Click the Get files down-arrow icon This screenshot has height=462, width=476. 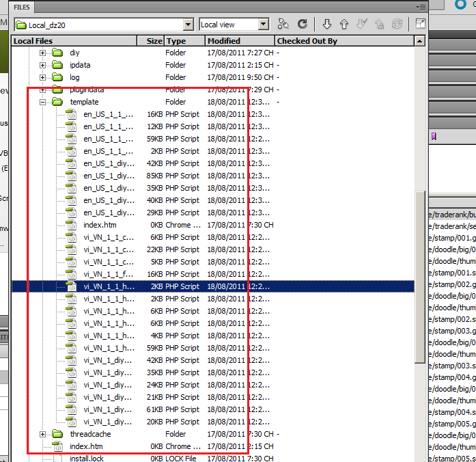pos(327,24)
